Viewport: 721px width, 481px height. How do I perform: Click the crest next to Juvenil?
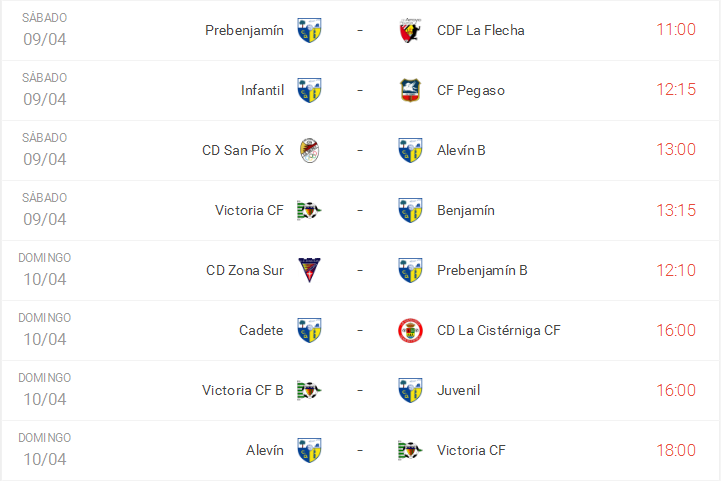[x=410, y=390]
